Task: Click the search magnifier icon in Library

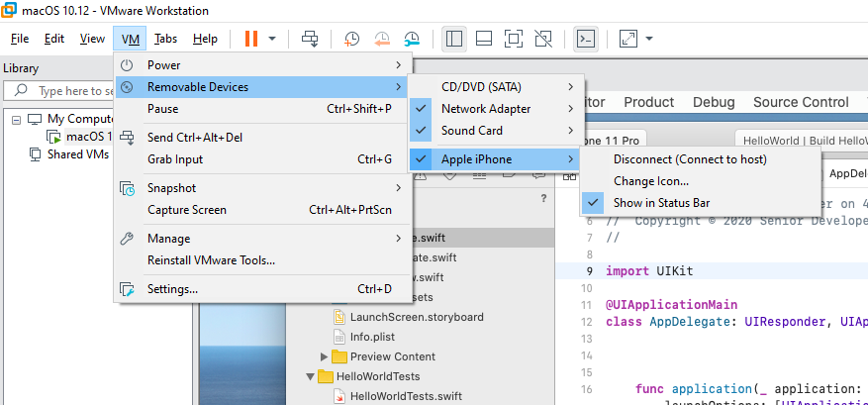Action: tap(21, 91)
